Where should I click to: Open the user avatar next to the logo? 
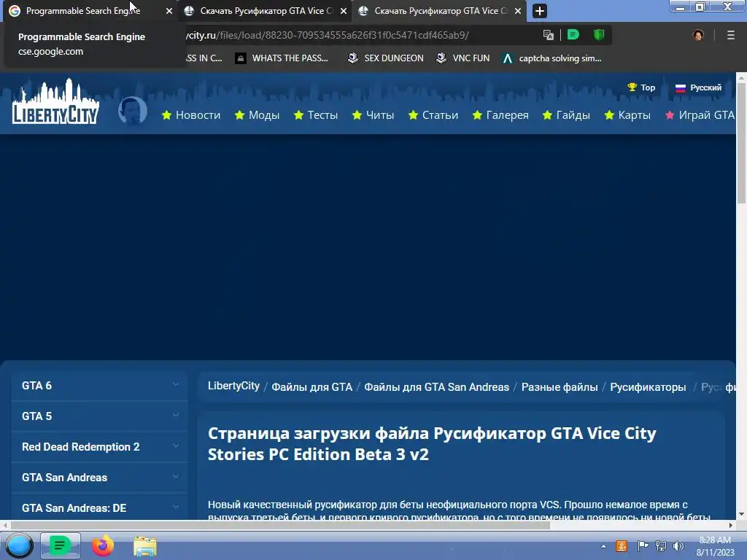133,111
